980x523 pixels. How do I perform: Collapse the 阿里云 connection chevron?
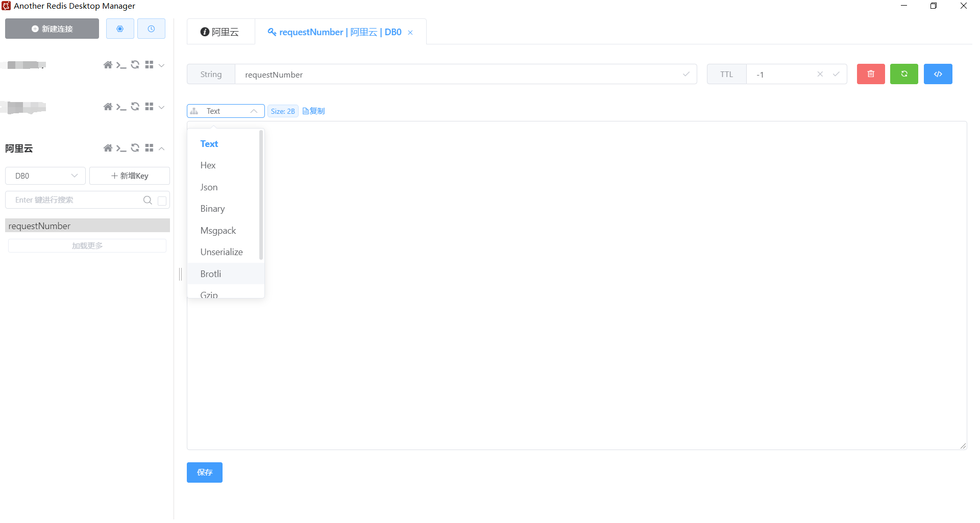[x=161, y=148]
